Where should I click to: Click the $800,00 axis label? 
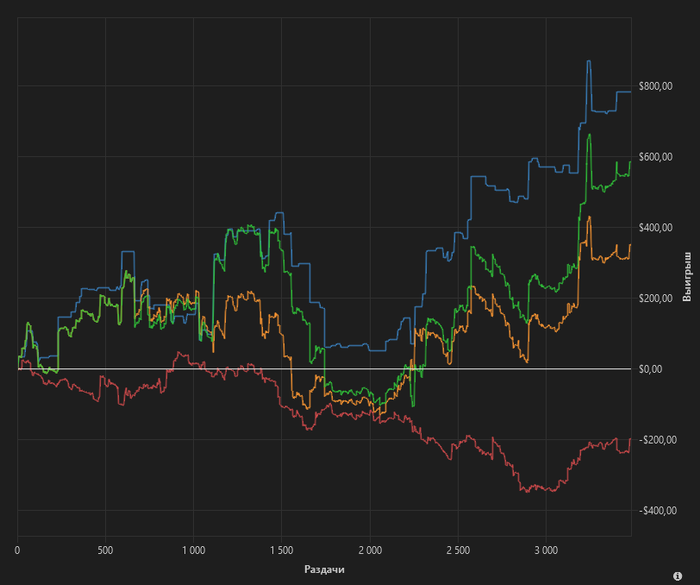click(x=655, y=86)
